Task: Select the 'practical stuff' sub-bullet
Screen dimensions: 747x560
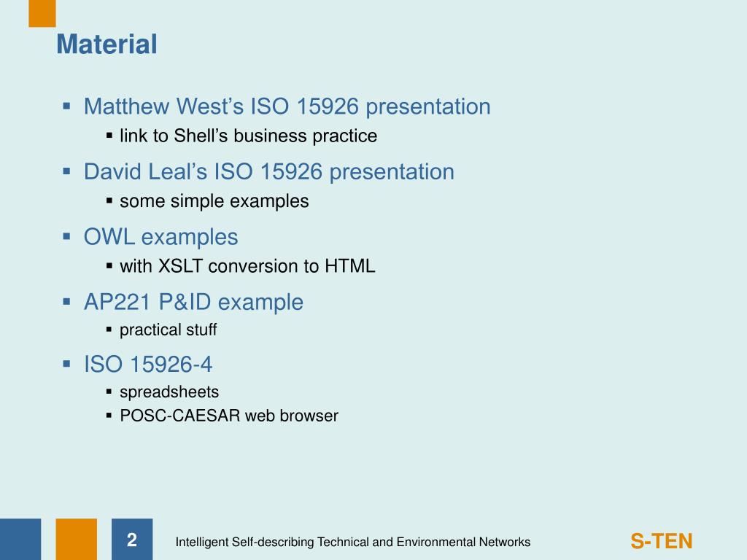Action: pos(169,330)
